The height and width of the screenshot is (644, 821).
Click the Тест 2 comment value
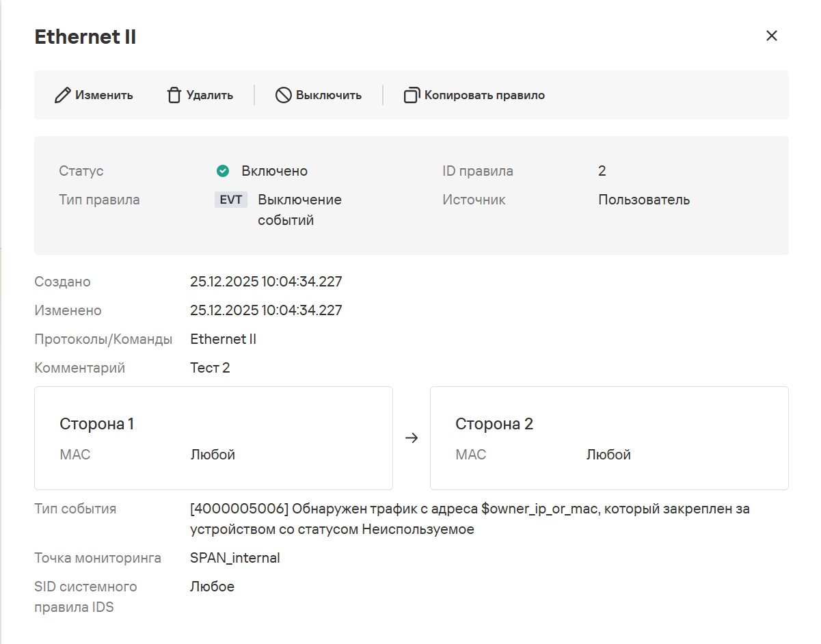pyautogui.click(x=210, y=368)
